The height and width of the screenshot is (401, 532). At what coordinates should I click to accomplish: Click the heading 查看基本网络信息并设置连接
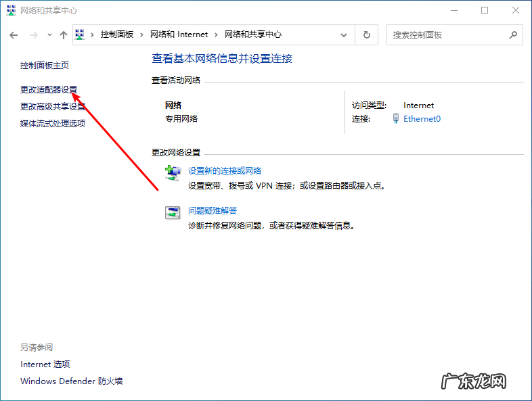point(222,58)
